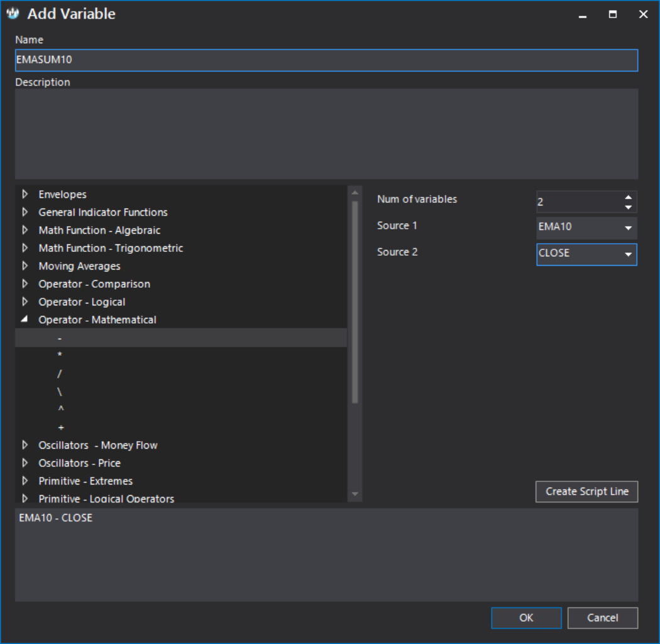Image resolution: width=660 pixels, height=644 pixels.
Task: Select the multiplication (*) operator
Action: pos(60,356)
